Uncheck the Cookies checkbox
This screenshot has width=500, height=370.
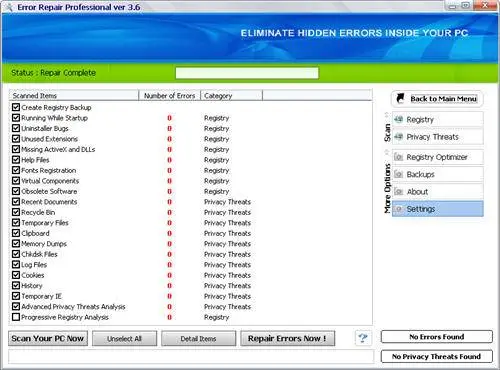pos(16,275)
